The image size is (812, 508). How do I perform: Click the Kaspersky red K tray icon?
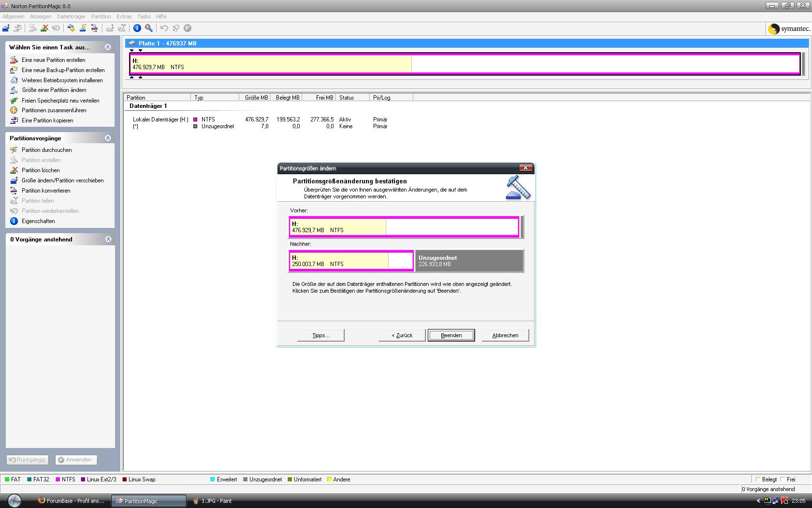tap(784, 501)
